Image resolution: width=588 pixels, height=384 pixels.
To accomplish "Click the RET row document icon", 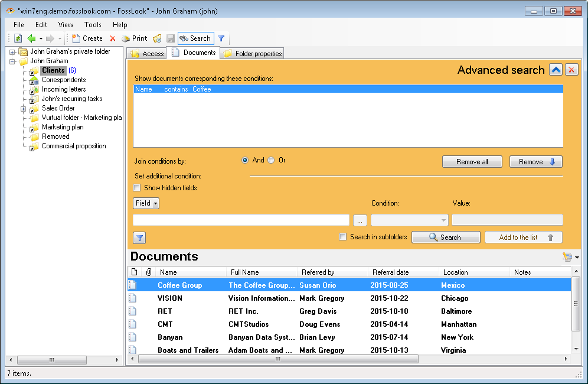I will [x=133, y=311].
